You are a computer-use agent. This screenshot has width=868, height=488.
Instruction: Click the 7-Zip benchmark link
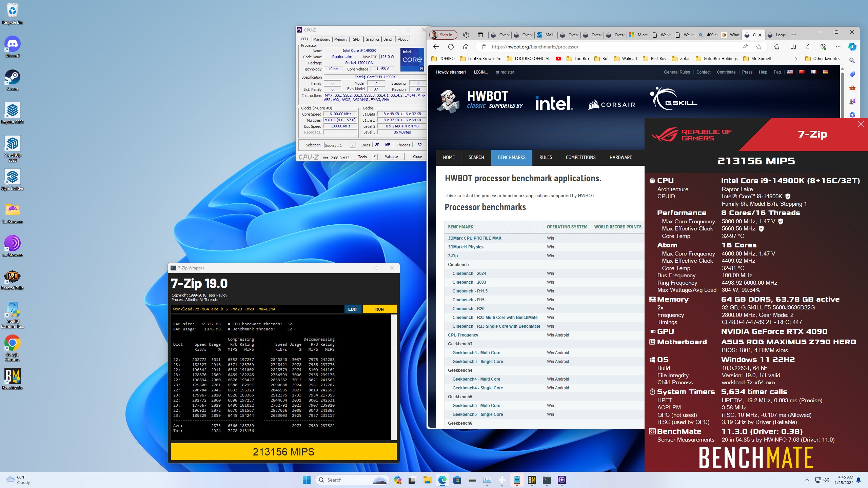453,256
